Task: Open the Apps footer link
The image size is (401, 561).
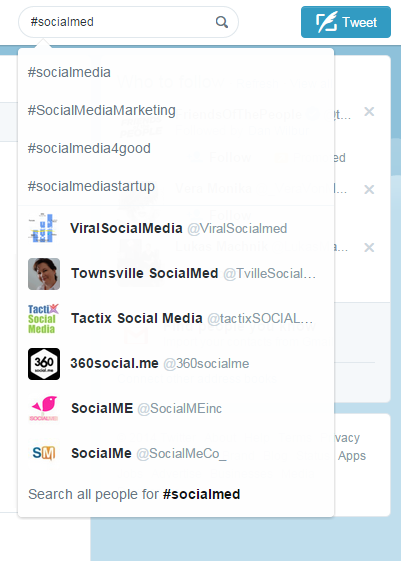Action: [x=352, y=456]
